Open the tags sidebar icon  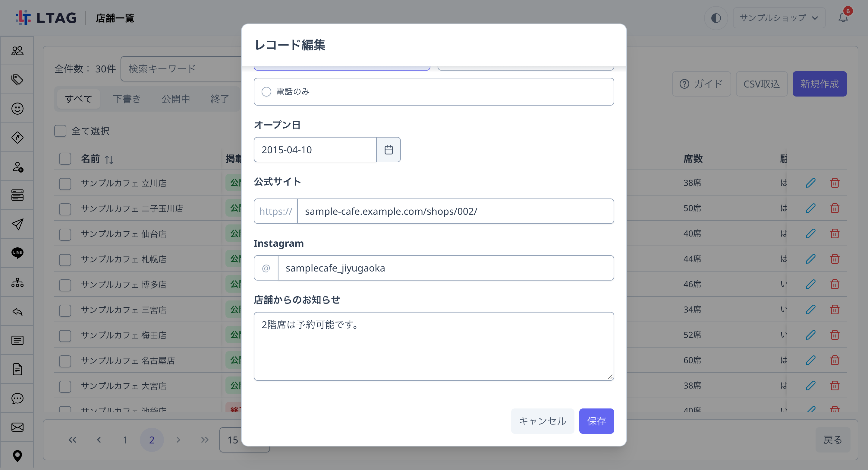point(17,80)
